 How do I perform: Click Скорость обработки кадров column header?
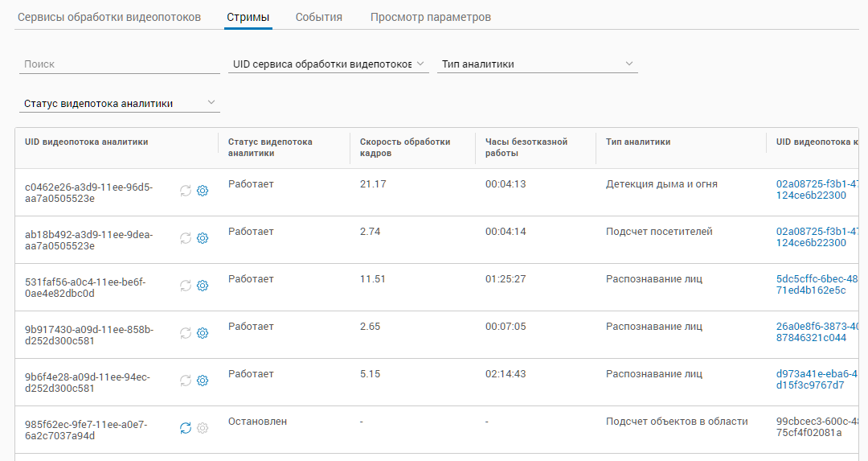405,147
